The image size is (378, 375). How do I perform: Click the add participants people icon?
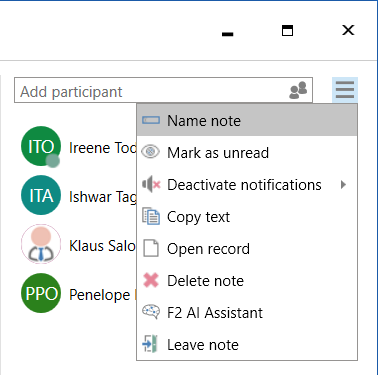click(x=298, y=90)
